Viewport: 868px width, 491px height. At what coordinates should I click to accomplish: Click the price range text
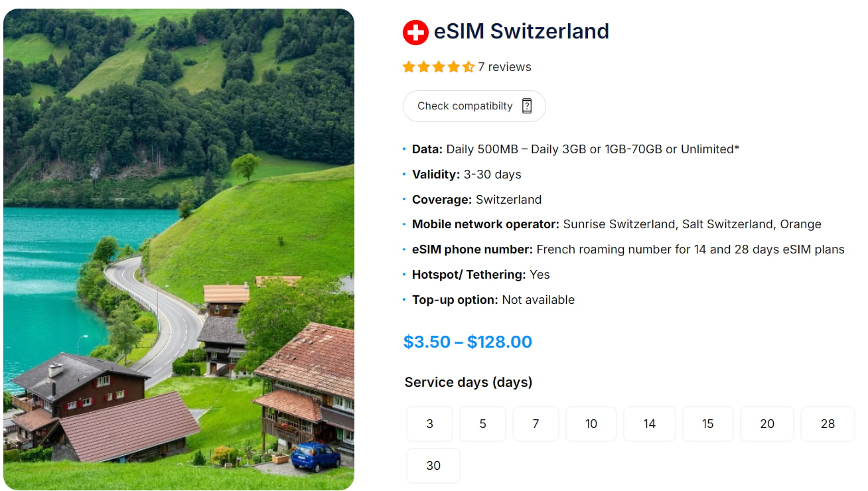pyautogui.click(x=467, y=341)
